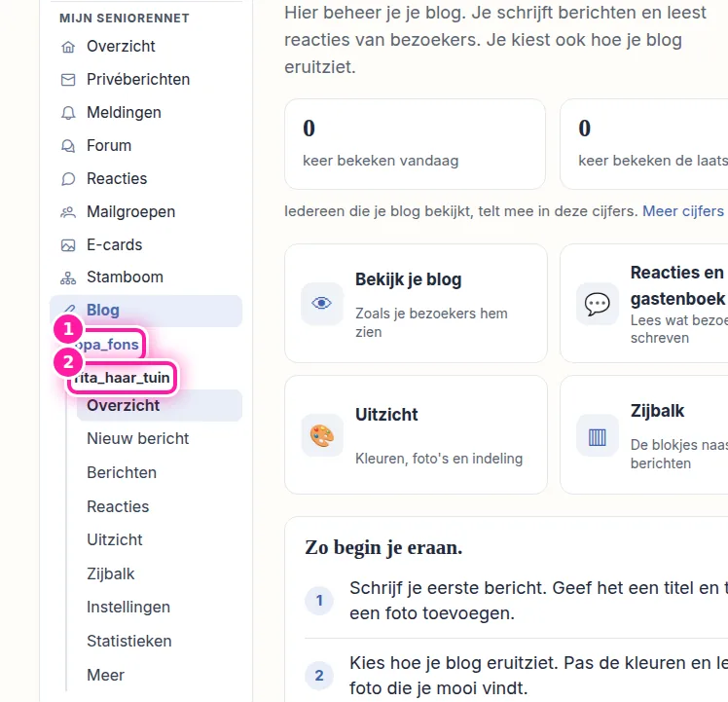Click the keer bekeken vandaag label
The width and height of the screenshot is (728, 702).
point(381,161)
